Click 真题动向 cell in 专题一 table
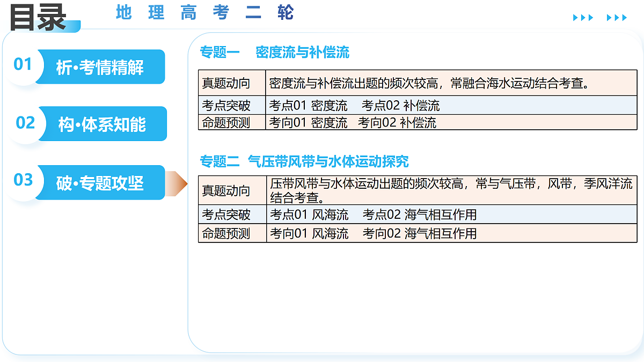 [x=232, y=83]
